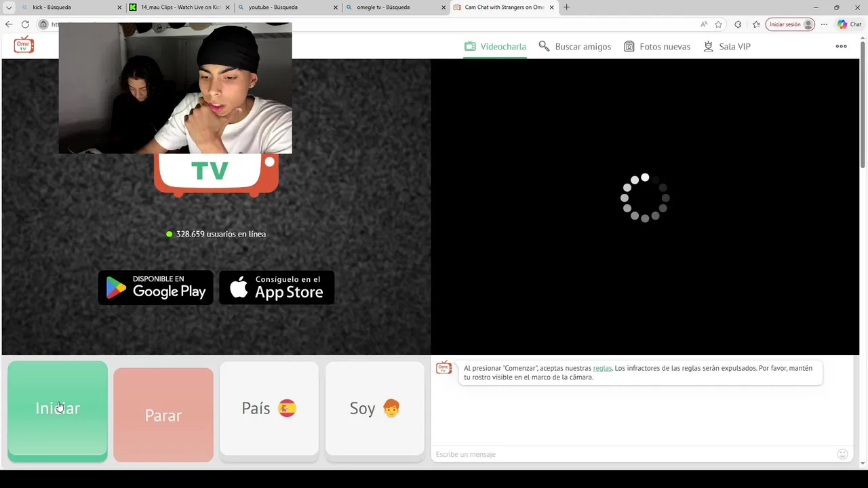868x488 pixels.
Task: Click the OmeTV logo icon
Action: click(x=24, y=45)
